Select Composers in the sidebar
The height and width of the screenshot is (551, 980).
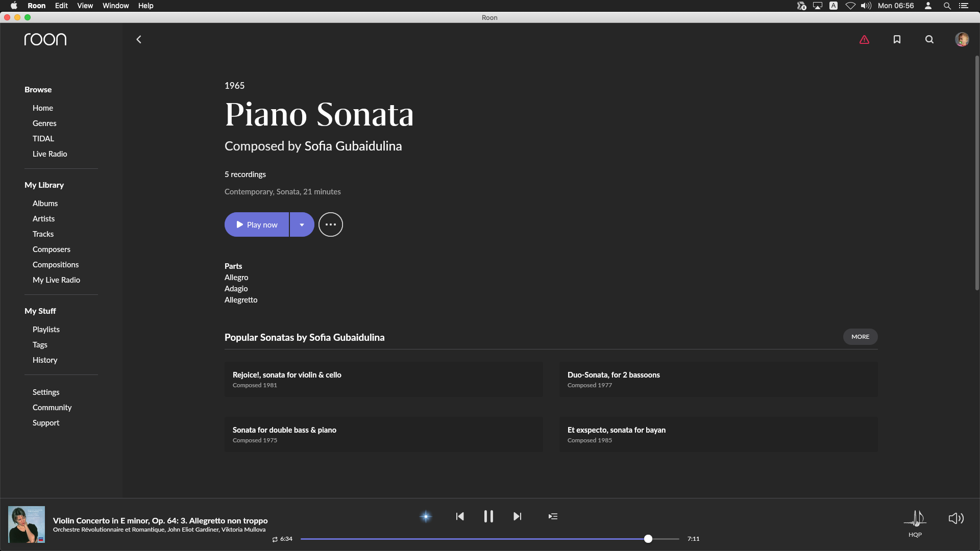tap(52, 249)
